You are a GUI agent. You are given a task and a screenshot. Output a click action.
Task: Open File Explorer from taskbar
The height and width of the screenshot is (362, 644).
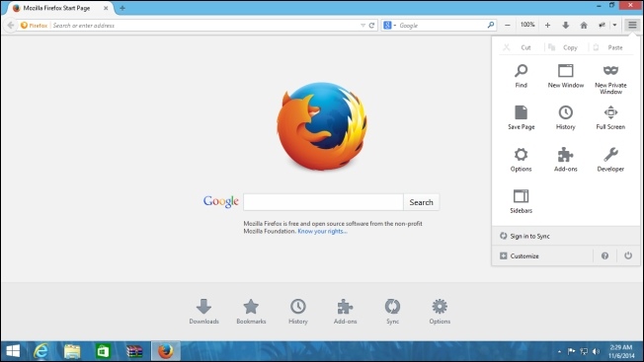[x=72, y=351]
